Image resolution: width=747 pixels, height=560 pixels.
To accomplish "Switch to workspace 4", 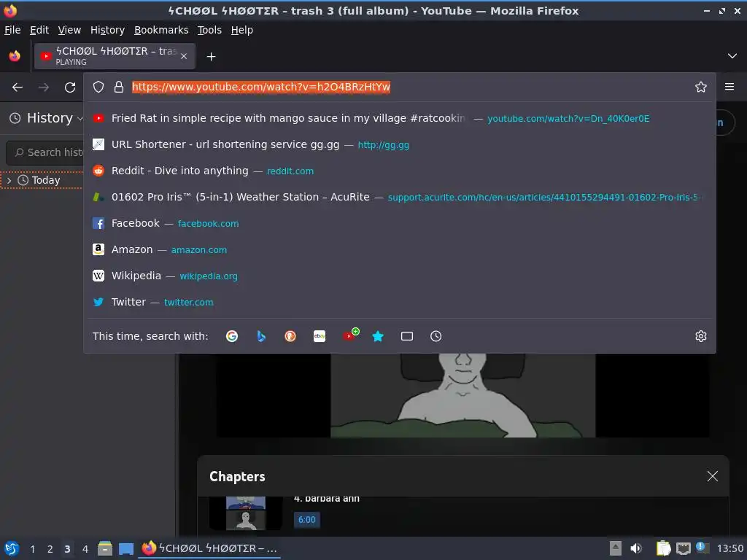I will (x=85, y=549).
